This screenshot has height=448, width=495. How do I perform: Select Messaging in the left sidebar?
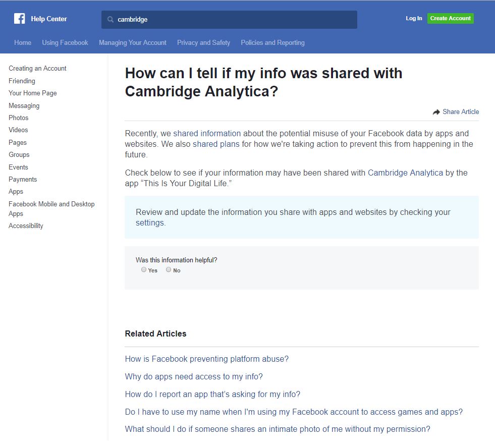[24, 106]
